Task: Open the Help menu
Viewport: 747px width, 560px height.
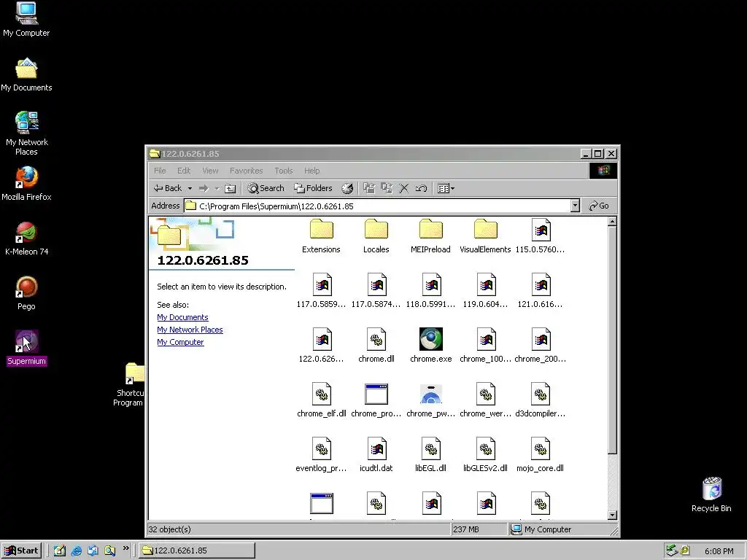Action: point(312,171)
